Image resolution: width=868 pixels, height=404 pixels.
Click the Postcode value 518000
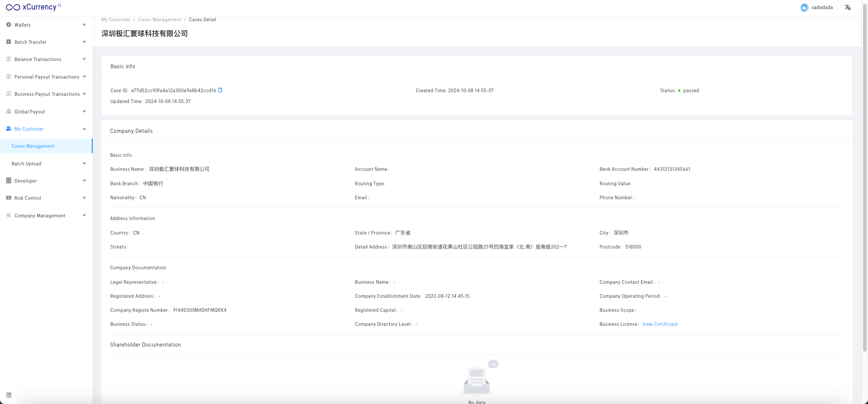pyautogui.click(x=633, y=247)
